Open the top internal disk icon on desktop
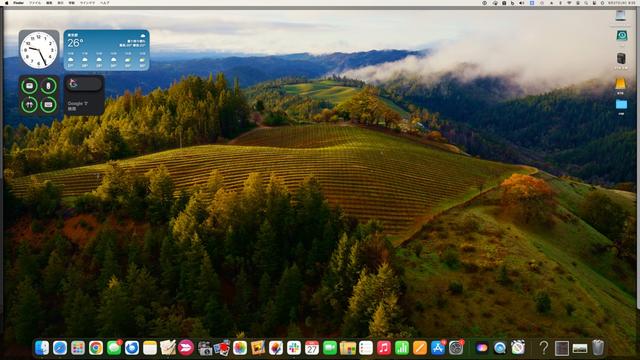This screenshot has width=640, height=360. point(620,16)
